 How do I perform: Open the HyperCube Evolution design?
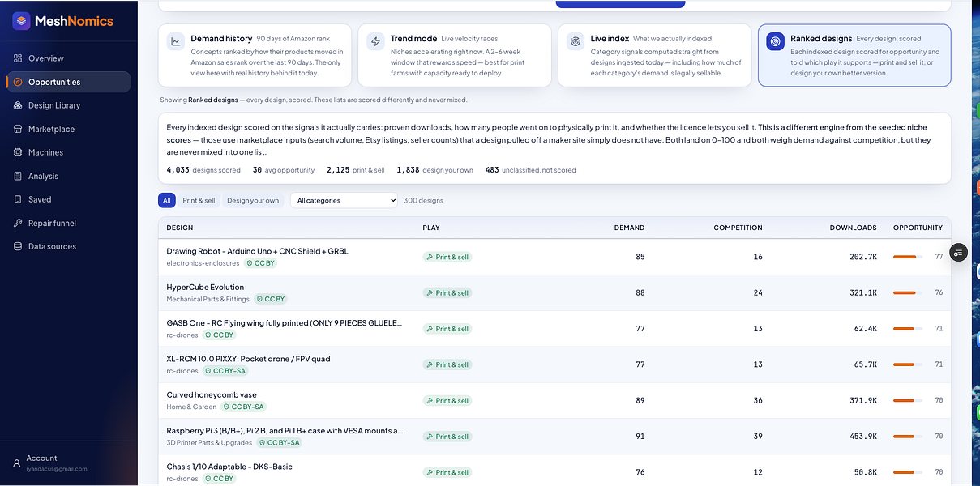click(x=205, y=287)
